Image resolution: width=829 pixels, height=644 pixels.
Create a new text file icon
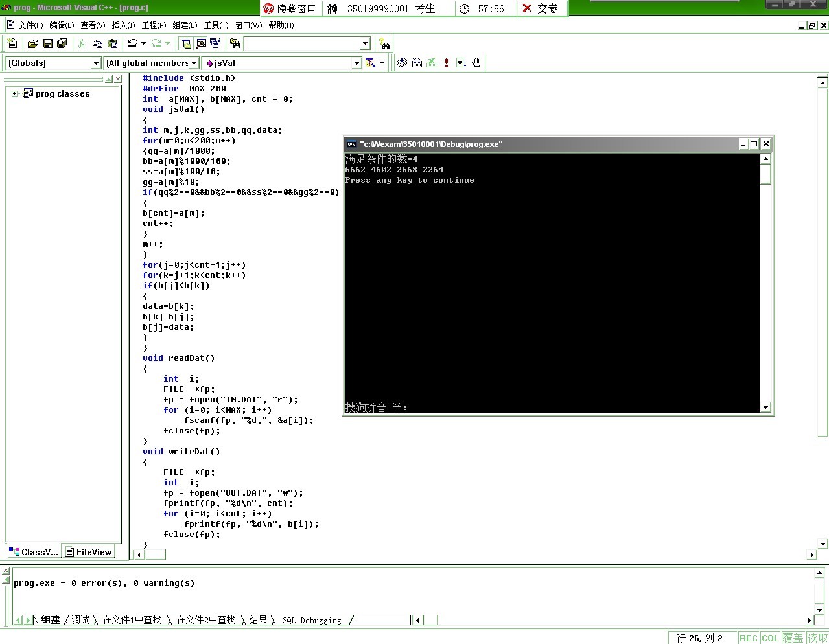pyautogui.click(x=13, y=43)
